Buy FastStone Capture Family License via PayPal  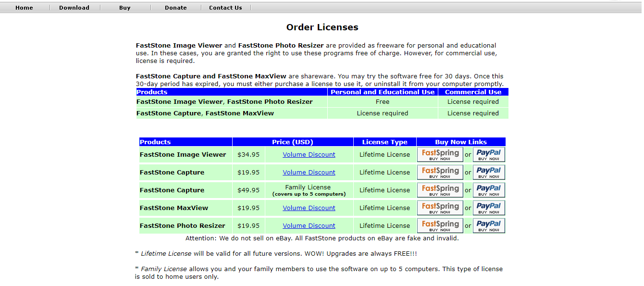coord(489,190)
